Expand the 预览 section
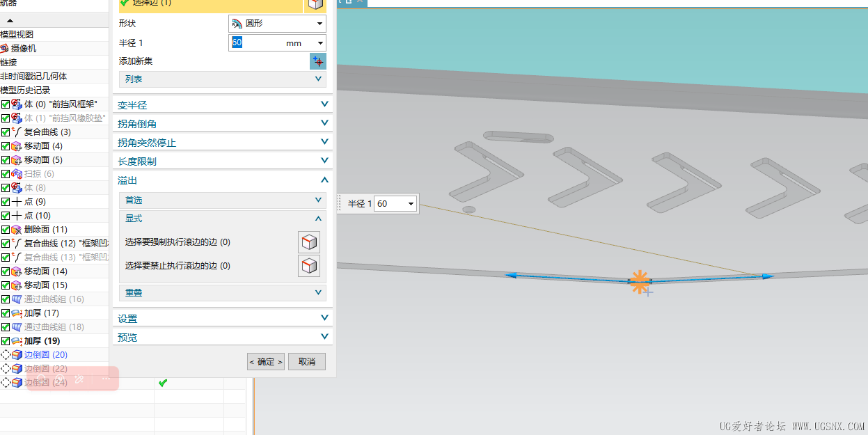This screenshot has height=435, width=868. click(222, 338)
